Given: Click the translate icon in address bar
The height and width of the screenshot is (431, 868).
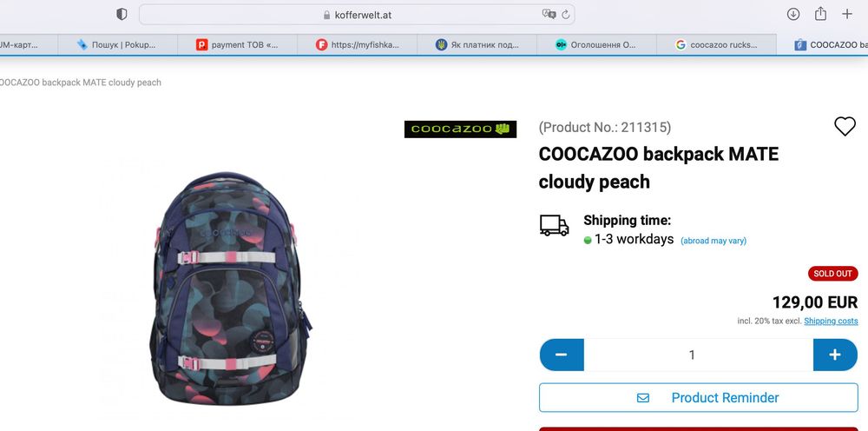Looking at the screenshot, I should [x=549, y=15].
